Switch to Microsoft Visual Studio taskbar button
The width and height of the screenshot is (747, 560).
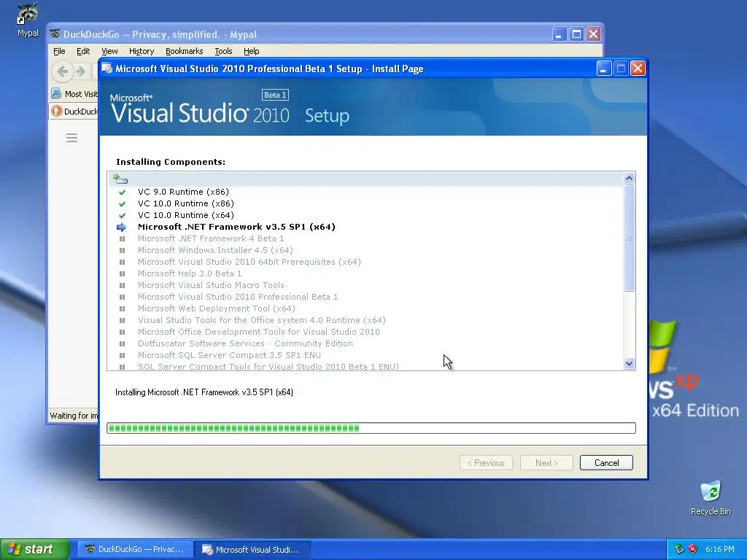pyautogui.click(x=253, y=549)
